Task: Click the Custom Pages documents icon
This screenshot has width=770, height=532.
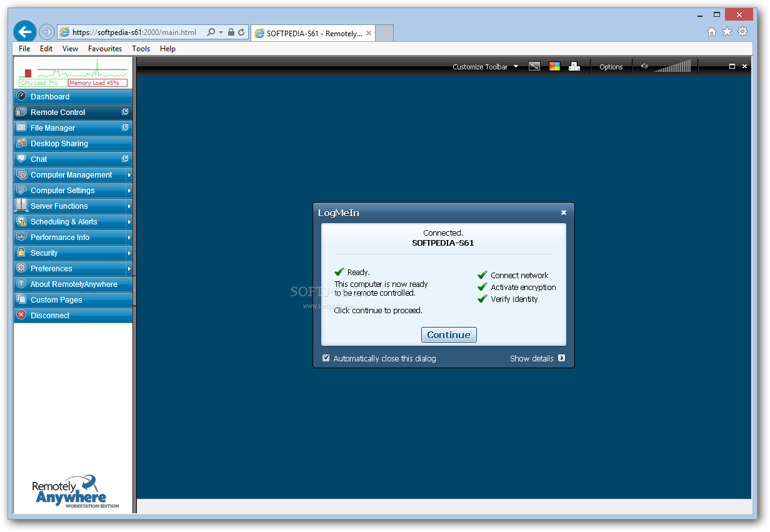Action: point(21,299)
